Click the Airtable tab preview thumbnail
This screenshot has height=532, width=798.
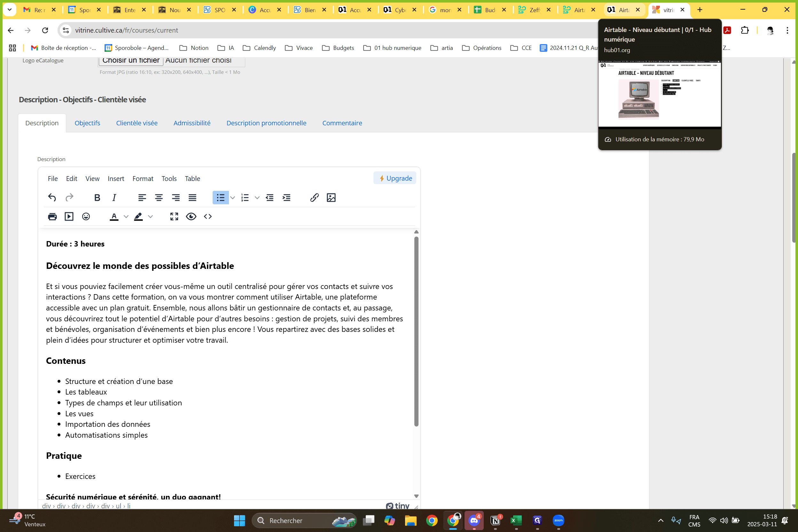click(x=660, y=94)
